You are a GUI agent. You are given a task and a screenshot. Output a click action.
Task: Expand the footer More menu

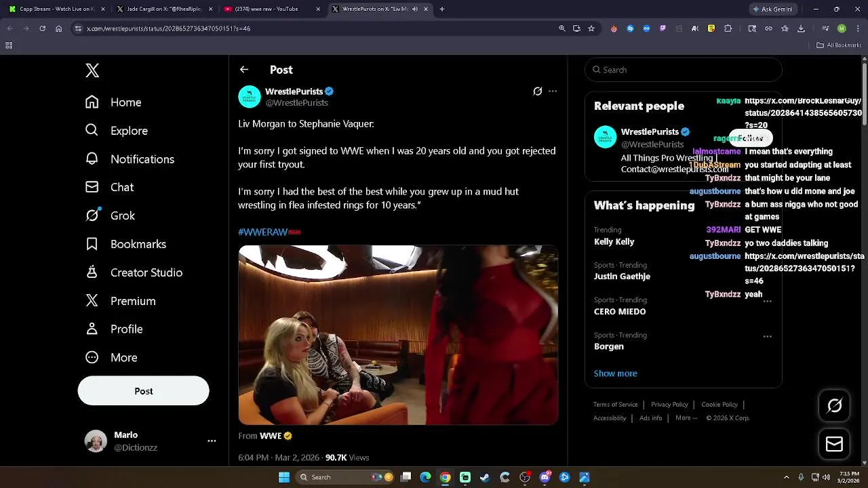(x=686, y=418)
